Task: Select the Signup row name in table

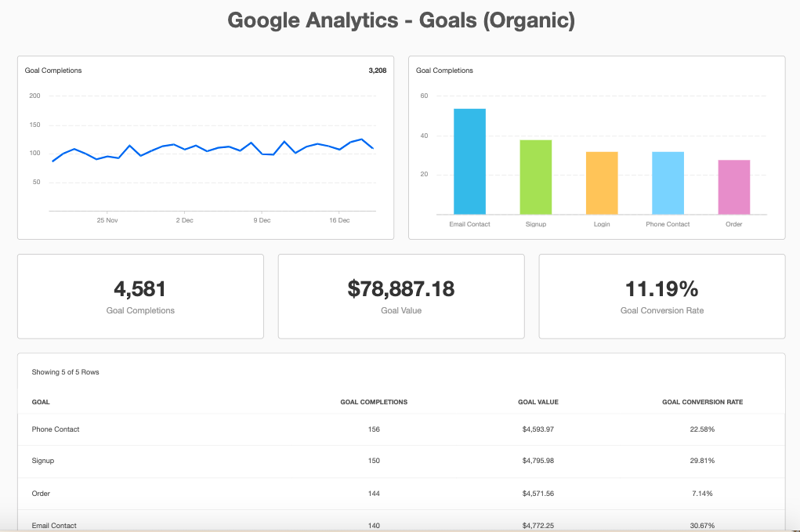Action: [43, 461]
